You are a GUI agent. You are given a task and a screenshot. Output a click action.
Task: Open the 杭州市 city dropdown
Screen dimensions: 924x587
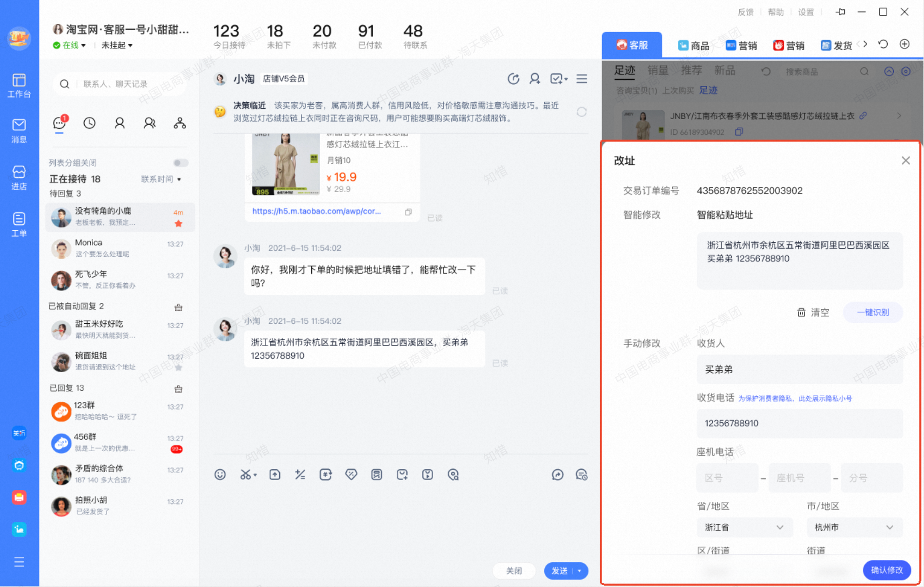854,527
